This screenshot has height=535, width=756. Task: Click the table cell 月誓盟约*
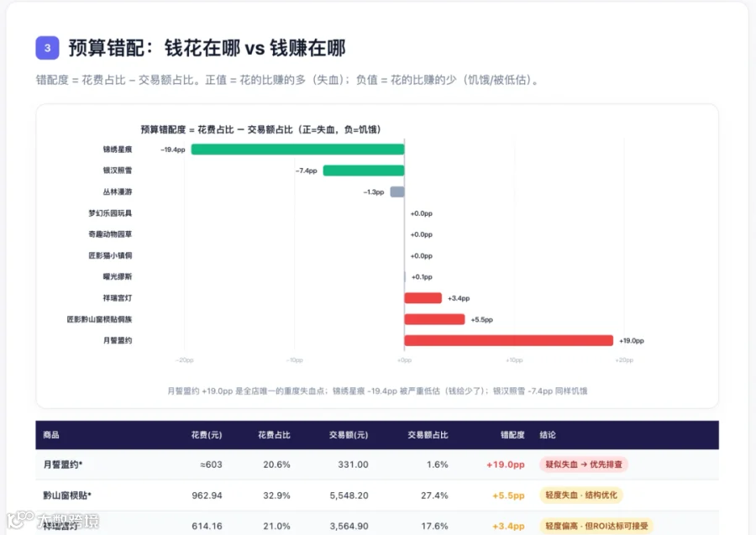tap(63, 464)
